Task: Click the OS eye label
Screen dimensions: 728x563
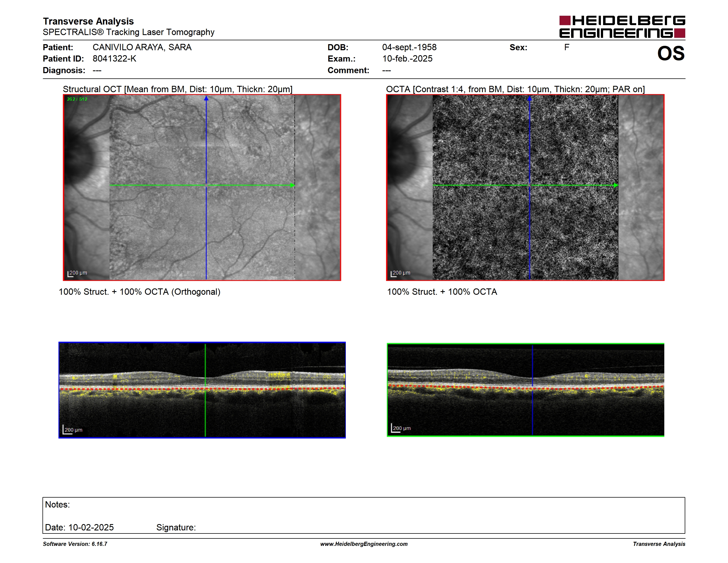Action: coord(671,53)
